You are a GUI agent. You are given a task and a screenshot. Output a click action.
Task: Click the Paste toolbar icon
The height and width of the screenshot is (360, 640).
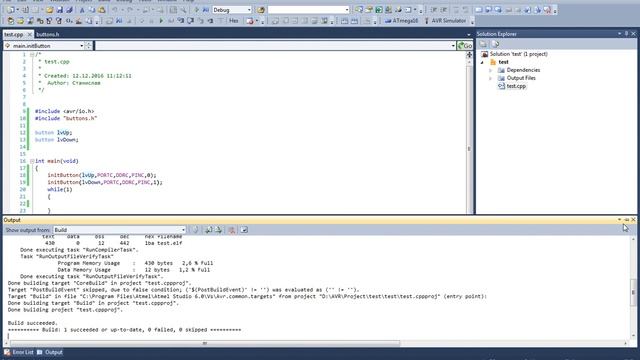(102, 9)
